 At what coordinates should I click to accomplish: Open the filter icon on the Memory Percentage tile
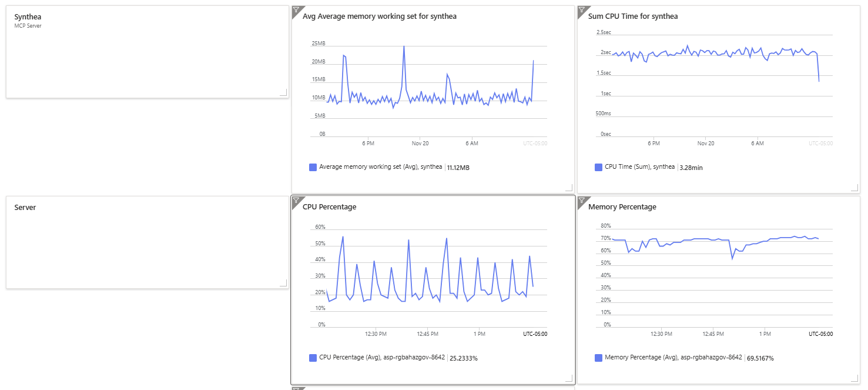(581, 200)
